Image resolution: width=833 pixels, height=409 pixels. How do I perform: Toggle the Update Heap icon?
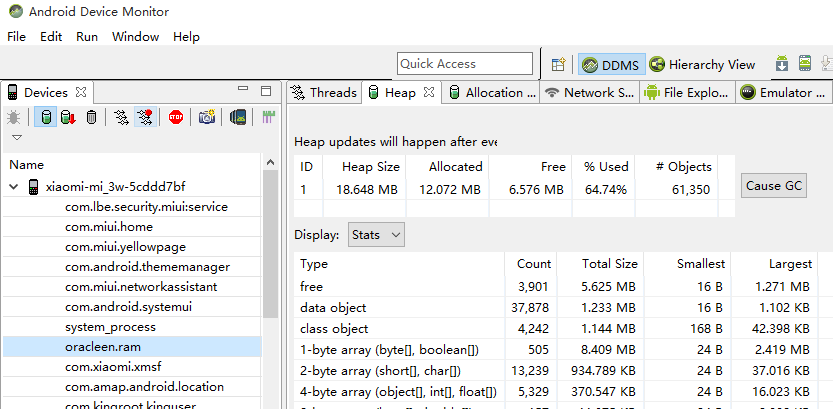coord(46,117)
